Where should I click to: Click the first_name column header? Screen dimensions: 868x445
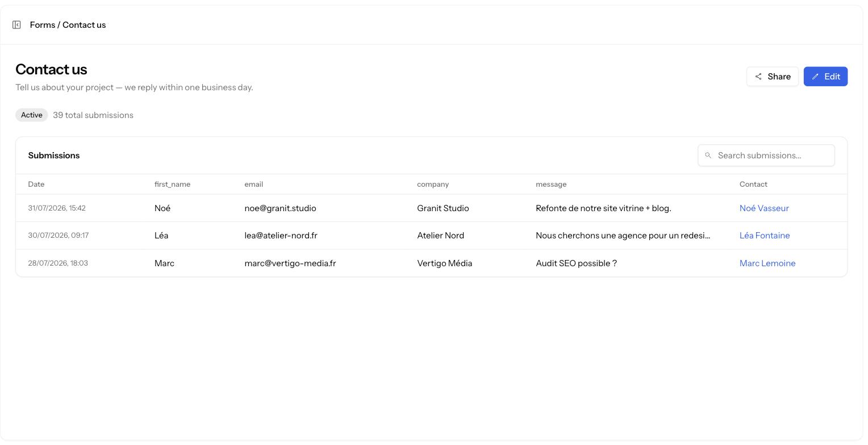point(172,184)
